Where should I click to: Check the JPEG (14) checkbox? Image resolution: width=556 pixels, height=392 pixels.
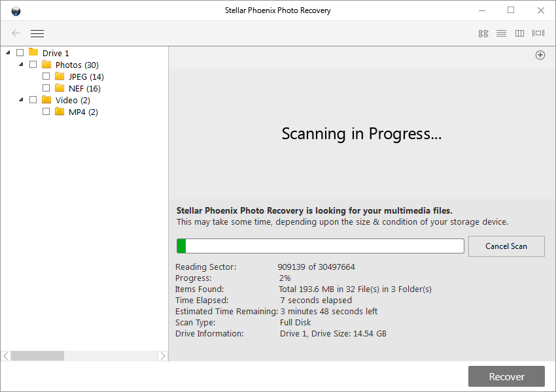(x=46, y=76)
